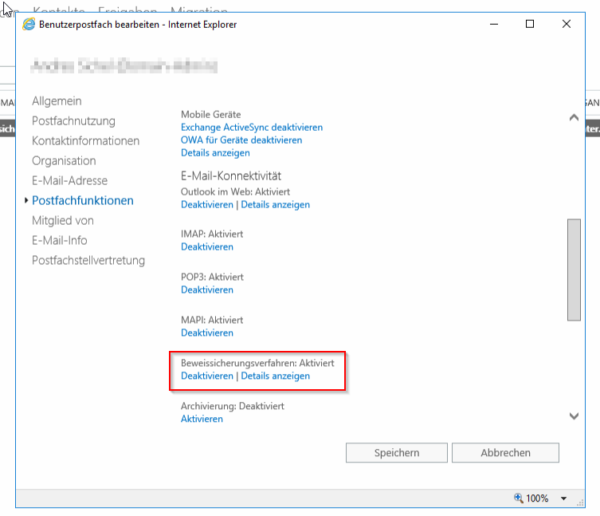Click the Internet Explorer logo in title bar
Screen dimensions: 600x516
[29, 24]
